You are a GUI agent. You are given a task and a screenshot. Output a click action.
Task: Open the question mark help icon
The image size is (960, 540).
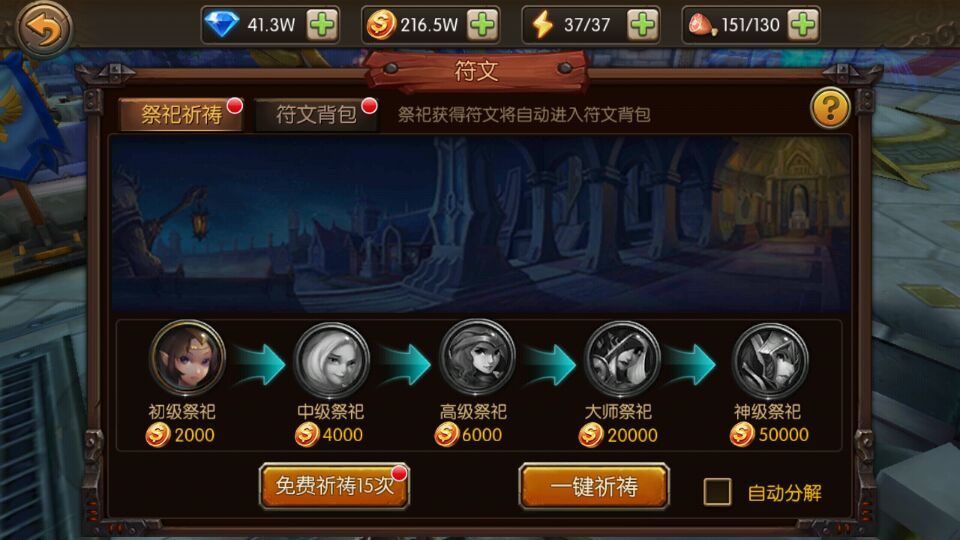[830, 109]
